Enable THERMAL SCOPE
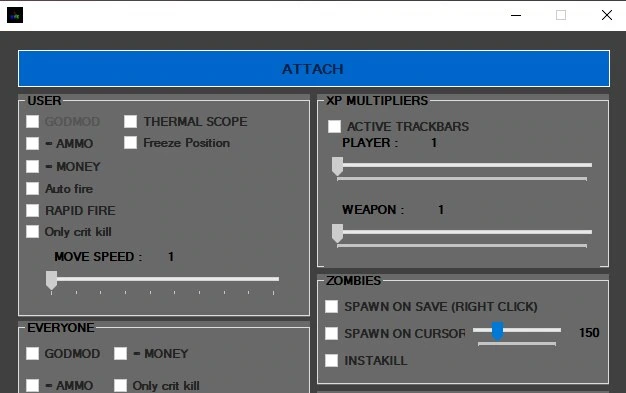The width and height of the screenshot is (626, 393). pyautogui.click(x=131, y=121)
